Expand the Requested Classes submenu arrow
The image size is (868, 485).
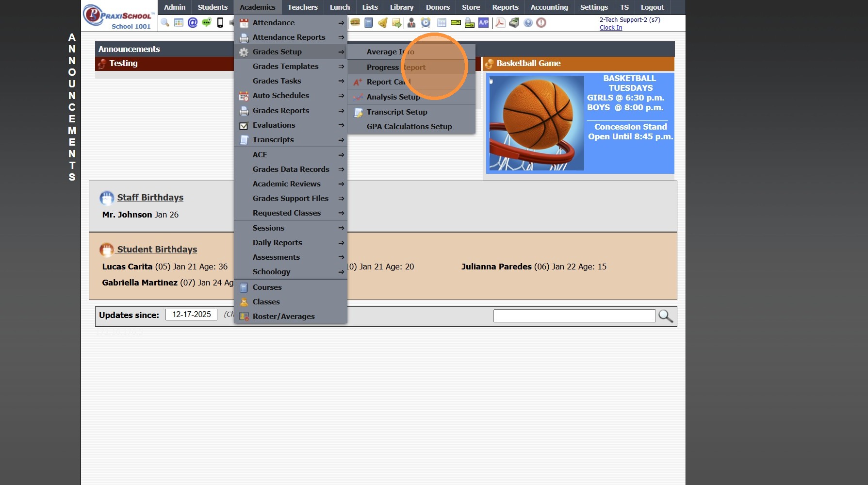(341, 213)
